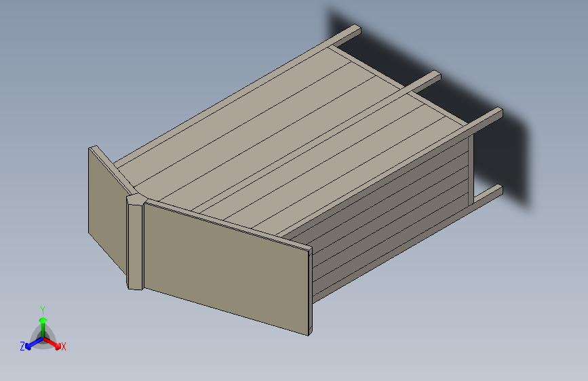Click the blue Z axis arrow of the triad

[33, 344]
